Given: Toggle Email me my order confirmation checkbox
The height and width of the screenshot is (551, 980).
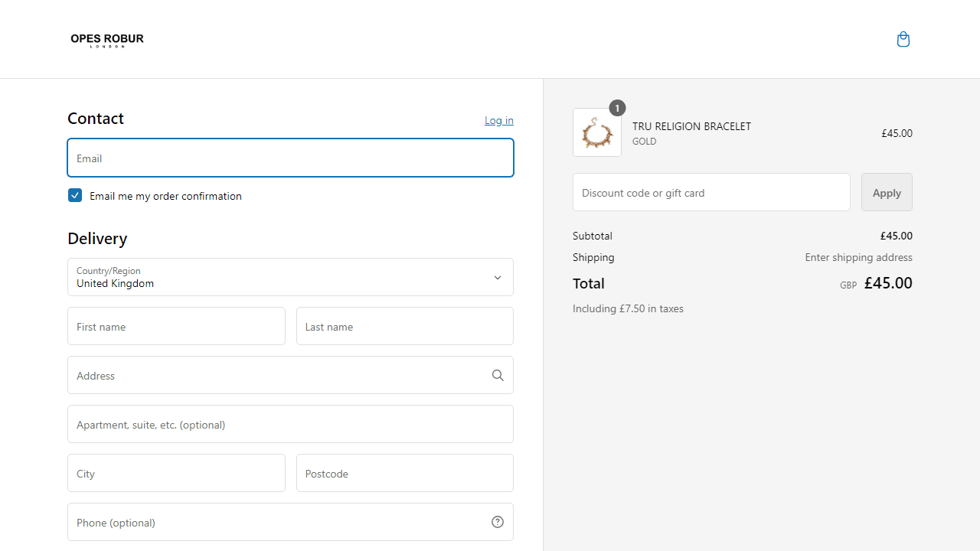Looking at the screenshot, I should click(75, 195).
